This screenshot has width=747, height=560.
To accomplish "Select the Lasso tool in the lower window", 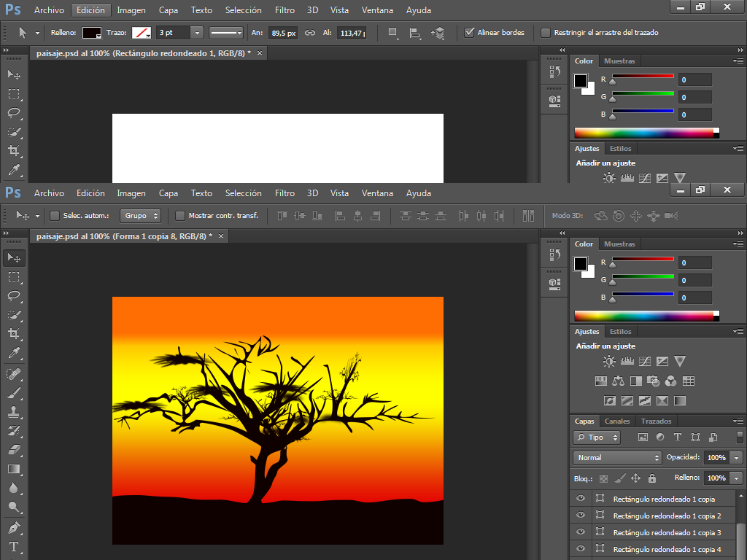I will (x=14, y=296).
